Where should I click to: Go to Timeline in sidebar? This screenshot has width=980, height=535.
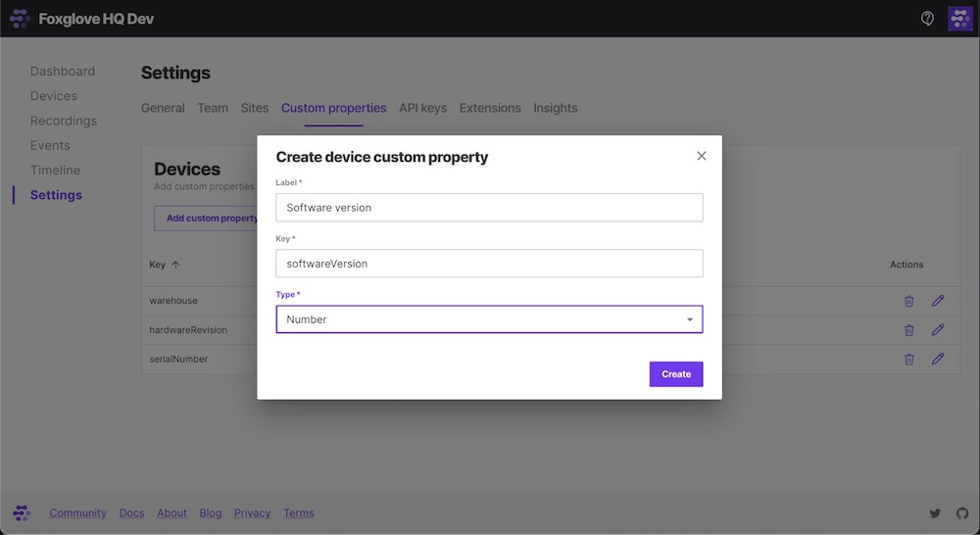[55, 170]
